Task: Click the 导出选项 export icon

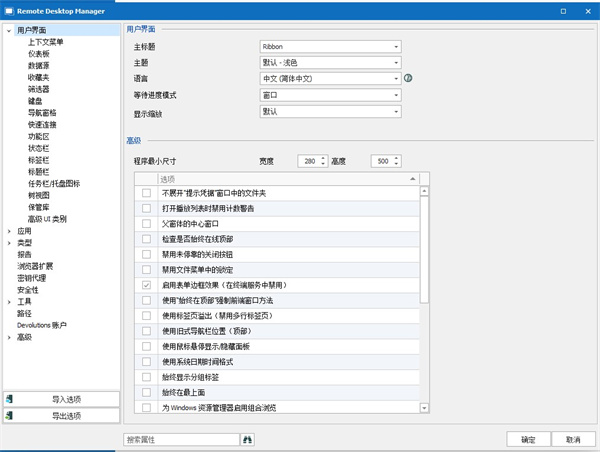Action: 9,415
